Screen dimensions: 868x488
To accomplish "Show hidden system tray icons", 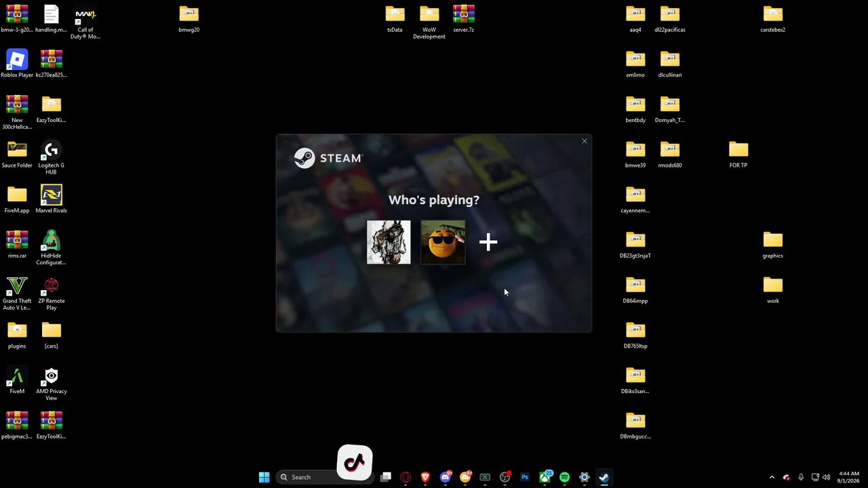I will click(x=772, y=477).
